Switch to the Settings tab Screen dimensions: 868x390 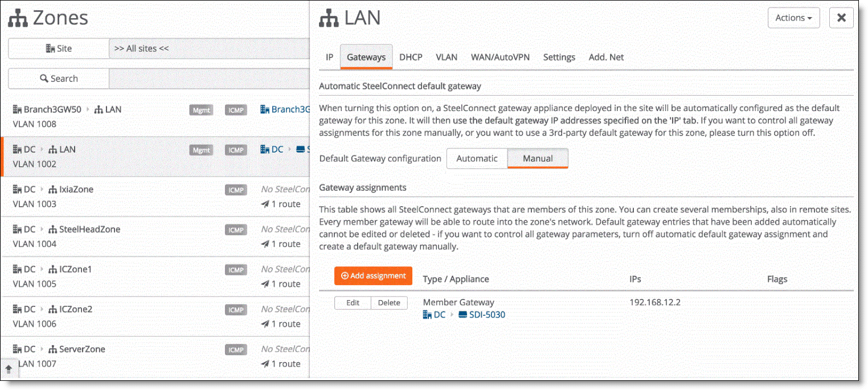pyautogui.click(x=559, y=57)
